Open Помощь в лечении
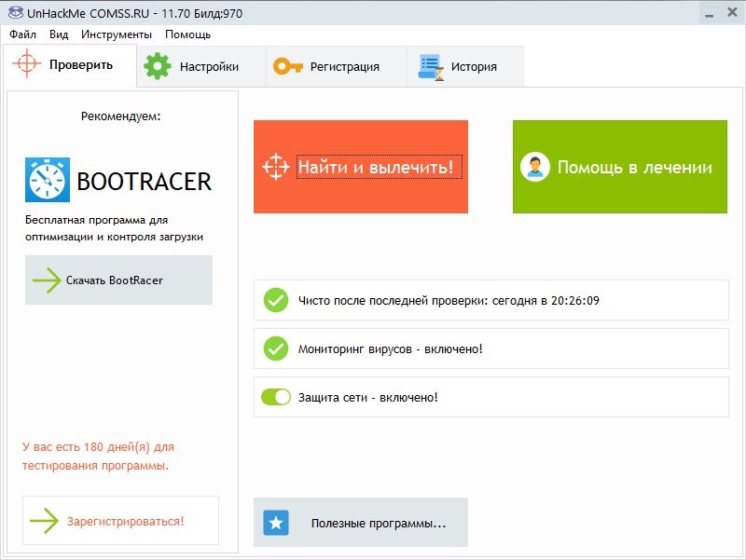The image size is (746, 560). (x=620, y=167)
